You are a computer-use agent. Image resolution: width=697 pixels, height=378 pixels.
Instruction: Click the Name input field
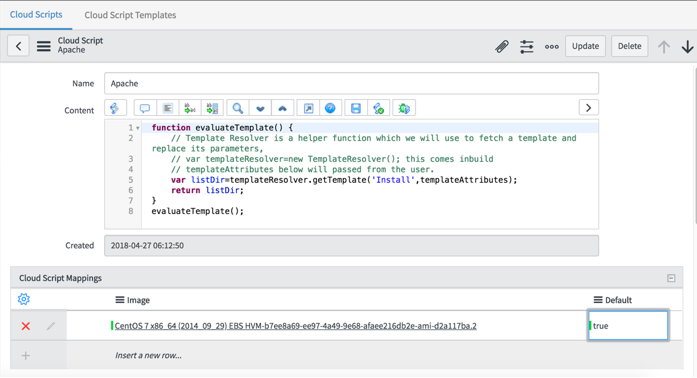pos(351,83)
